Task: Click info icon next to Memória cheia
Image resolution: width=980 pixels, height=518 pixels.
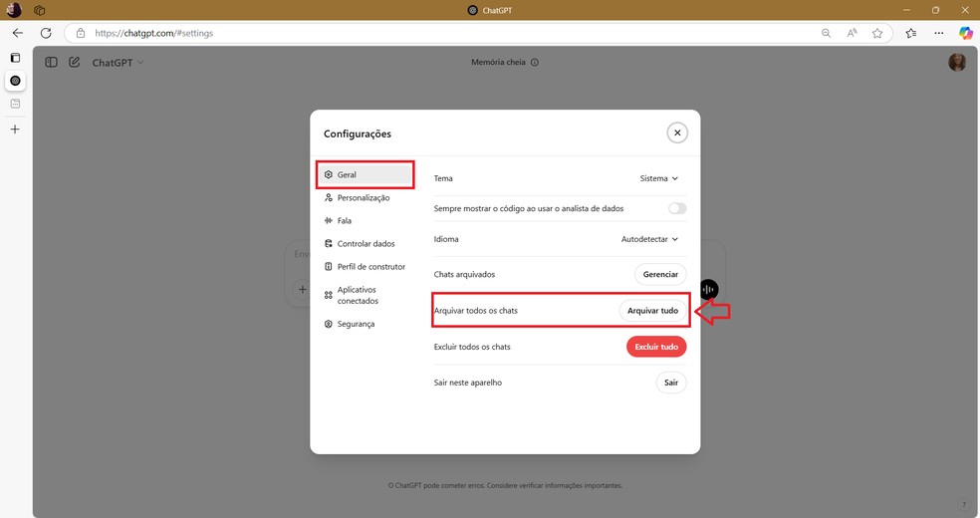Action: (535, 62)
